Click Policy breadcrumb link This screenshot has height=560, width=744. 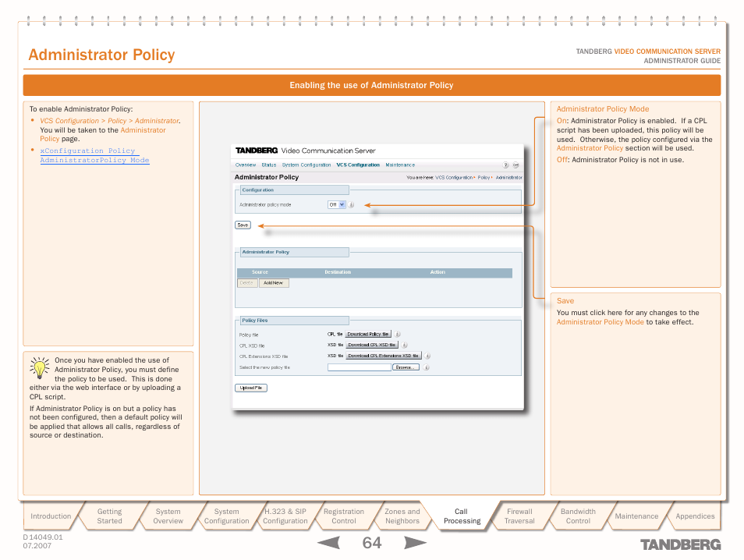pos(484,178)
